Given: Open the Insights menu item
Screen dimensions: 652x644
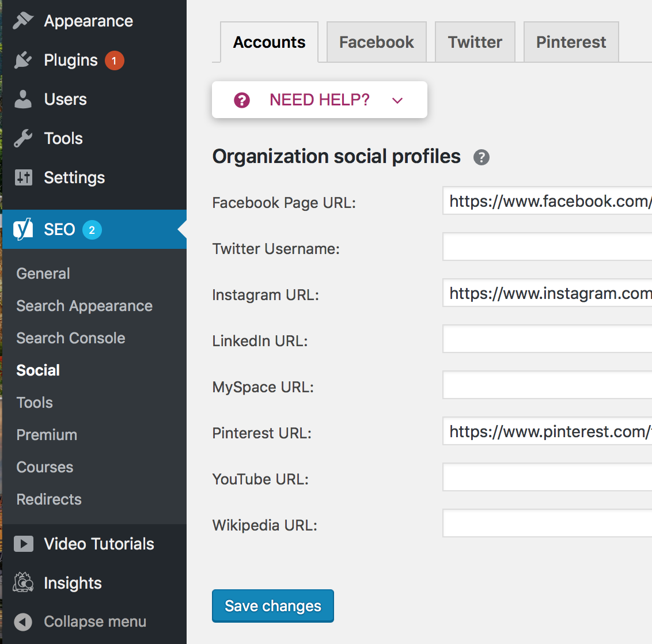Looking at the screenshot, I should point(94,583).
